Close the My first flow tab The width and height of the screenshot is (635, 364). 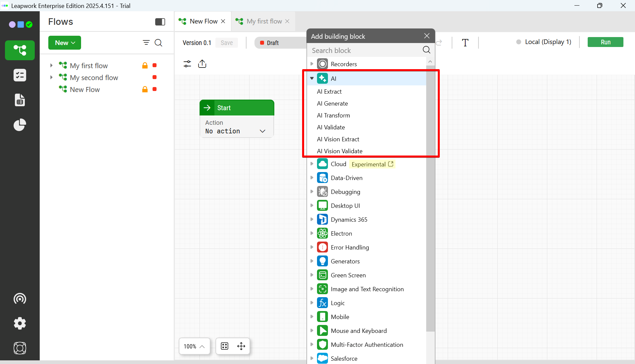(x=287, y=21)
